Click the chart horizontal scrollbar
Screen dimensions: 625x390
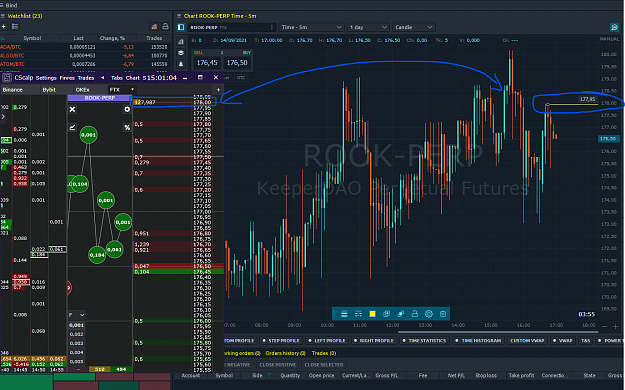pyautogui.click(x=498, y=332)
